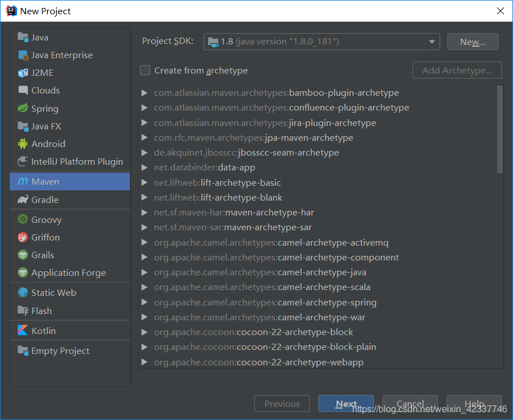Click the Static Web globe icon
The height and width of the screenshot is (420, 513).
(23, 292)
